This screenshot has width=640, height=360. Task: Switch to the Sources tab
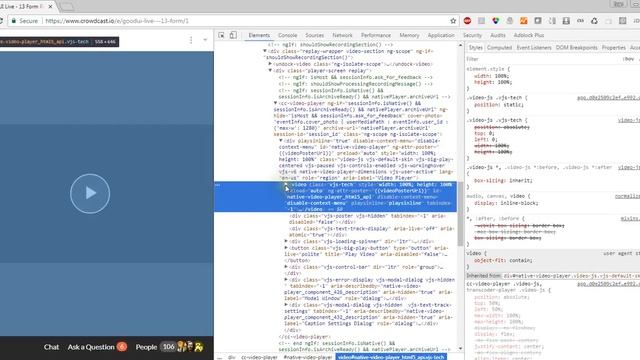pos(315,36)
